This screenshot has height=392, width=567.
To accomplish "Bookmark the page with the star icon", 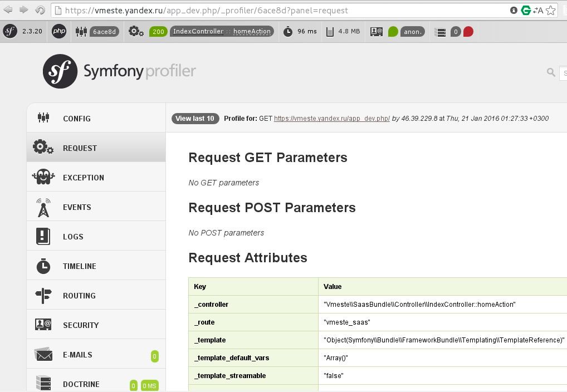I will point(551,10).
